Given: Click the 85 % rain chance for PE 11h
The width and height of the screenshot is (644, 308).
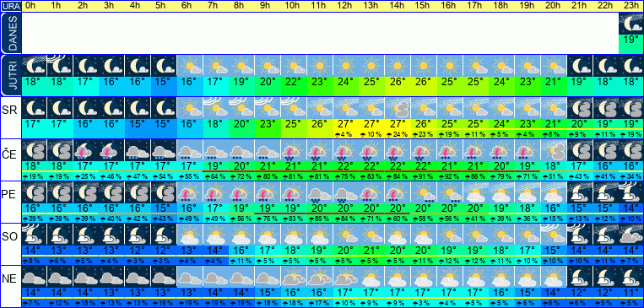Looking at the screenshot, I should 320,219.
